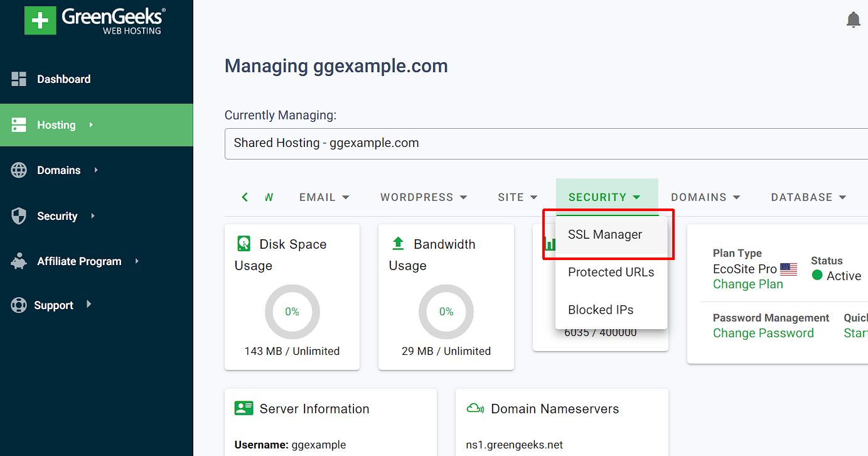The width and height of the screenshot is (868, 456).
Task: Click the 29 MB / Unlimited text
Action: (x=446, y=351)
